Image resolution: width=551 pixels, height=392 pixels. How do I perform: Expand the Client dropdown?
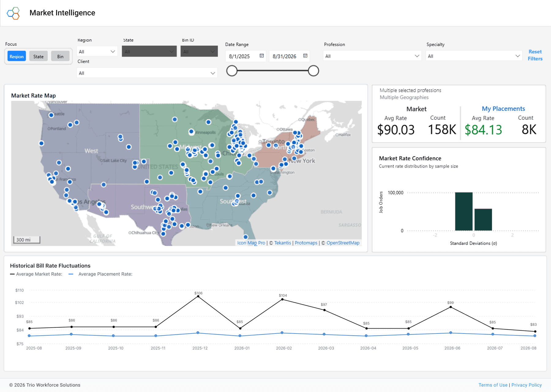click(147, 73)
